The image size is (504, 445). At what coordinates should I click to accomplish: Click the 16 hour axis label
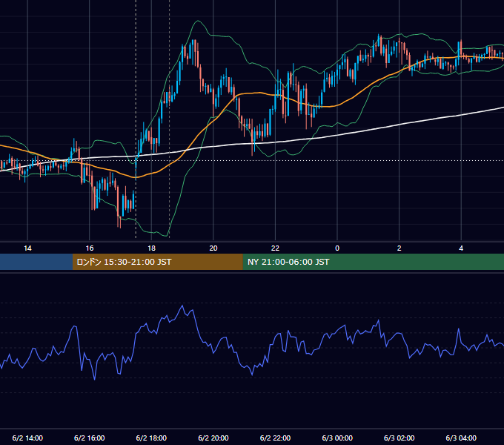click(x=90, y=248)
